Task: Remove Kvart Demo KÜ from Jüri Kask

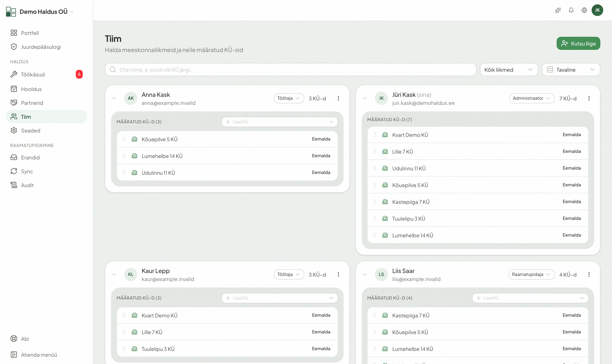Action: click(x=572, y=134)
